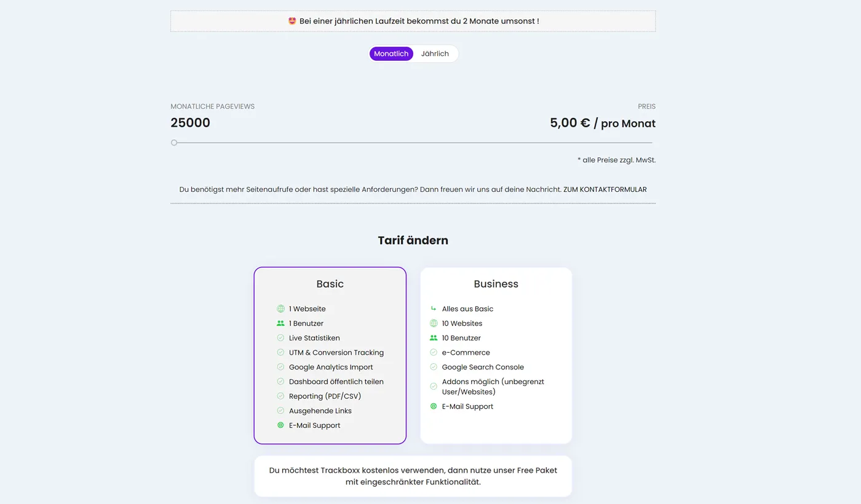Viewport: 861px width, 504px height.
Task: Click the users icon beside 10 Benutzer
Action: [434, 338]
